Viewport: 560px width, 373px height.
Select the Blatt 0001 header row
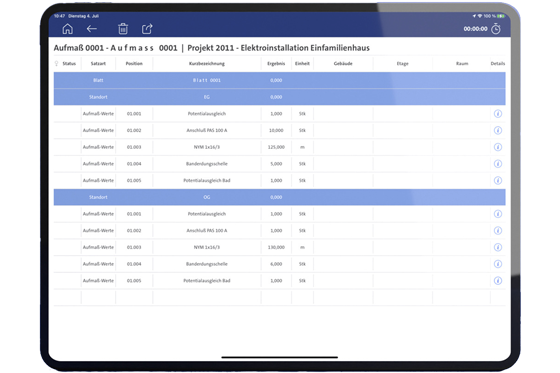pyautogui.click(x=279, y=80)
